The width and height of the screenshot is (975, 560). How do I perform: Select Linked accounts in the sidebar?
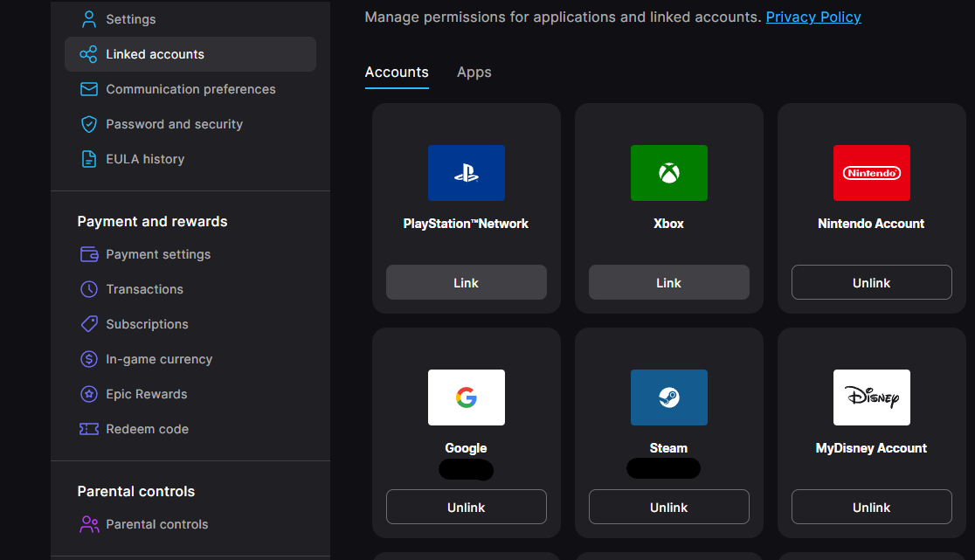coord(190,54)
